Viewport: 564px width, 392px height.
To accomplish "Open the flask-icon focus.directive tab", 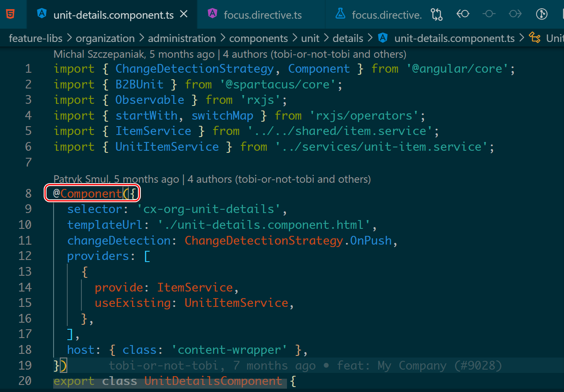I will point(378,15).
